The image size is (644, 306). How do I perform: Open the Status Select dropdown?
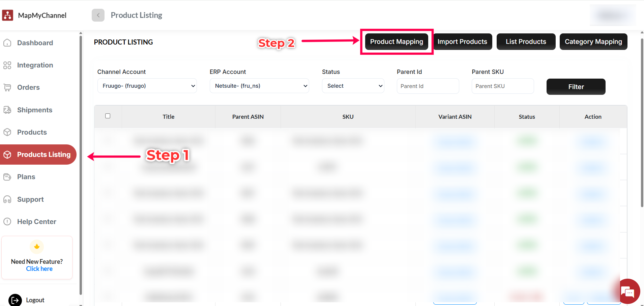353,86
